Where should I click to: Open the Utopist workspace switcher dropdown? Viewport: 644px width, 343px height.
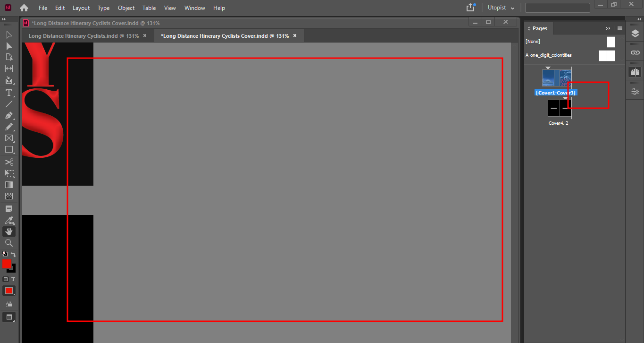click(500, 8)
